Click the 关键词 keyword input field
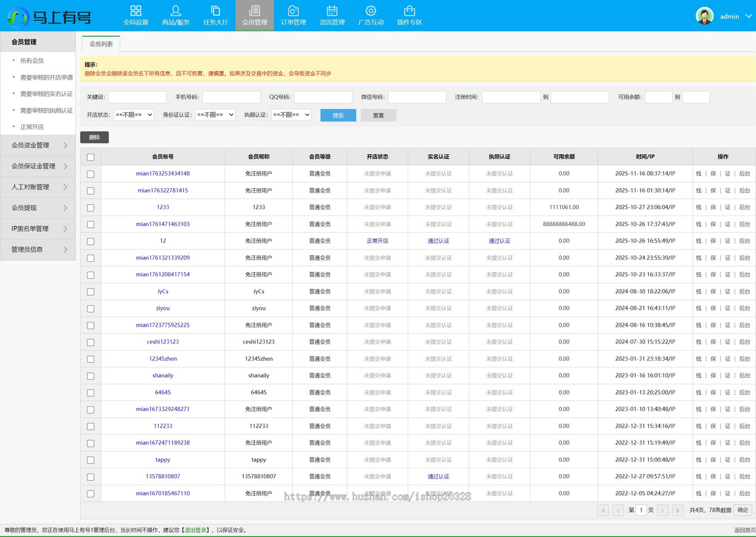The height and width of the screenshot is (537, 756). (137, 98)
